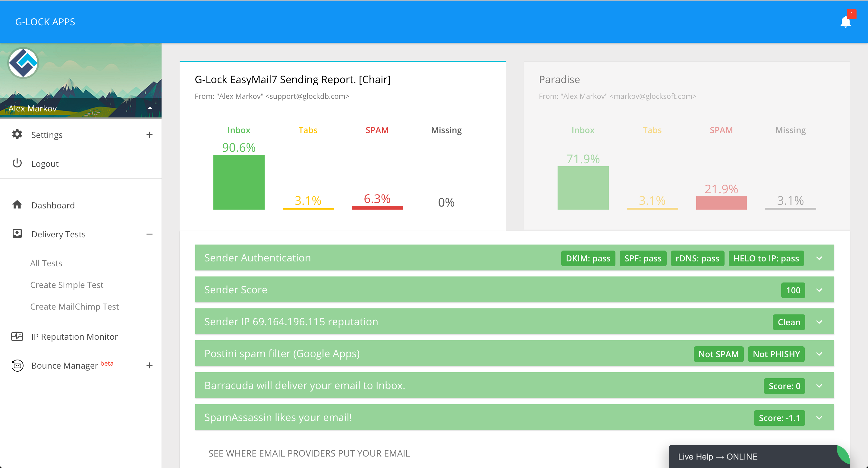Screen dimensions: 868x468
Task: Expand the Sender Authentication panel chevron
Action: [819, 258]
